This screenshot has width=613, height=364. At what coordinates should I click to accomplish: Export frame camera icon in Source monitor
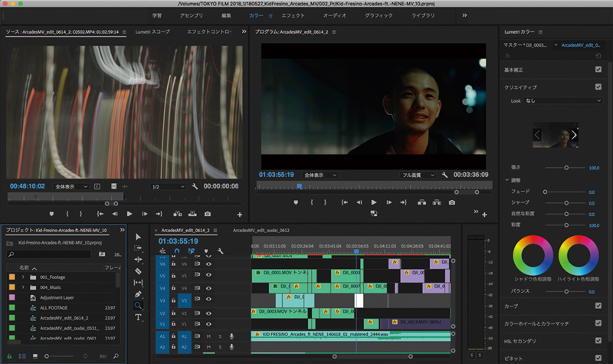point(208,214)
